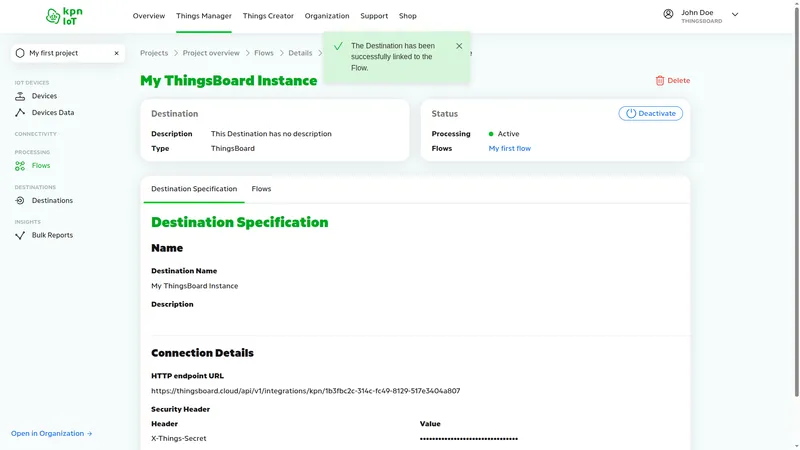
Task: Click the arrow beside Open in Organization
Action: pos(89,434)
